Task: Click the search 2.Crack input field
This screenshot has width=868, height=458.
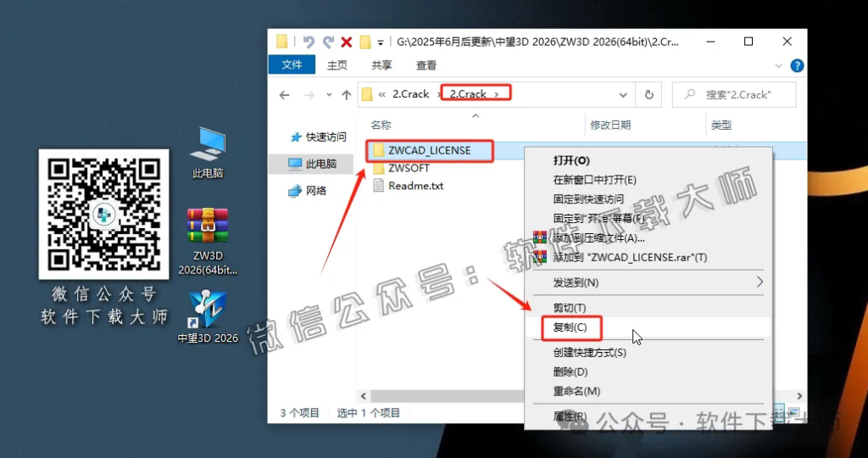Action: pos(734,95)
